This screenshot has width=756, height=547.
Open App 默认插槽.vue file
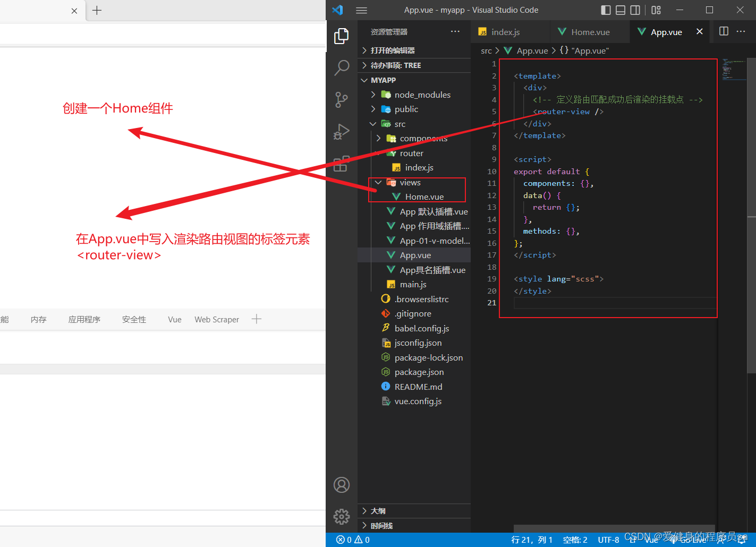tap(414, 211)
